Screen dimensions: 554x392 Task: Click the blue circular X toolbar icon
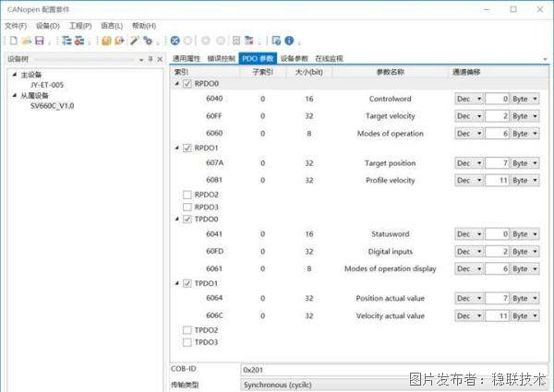pyautogui.click(x=175, y=41)
